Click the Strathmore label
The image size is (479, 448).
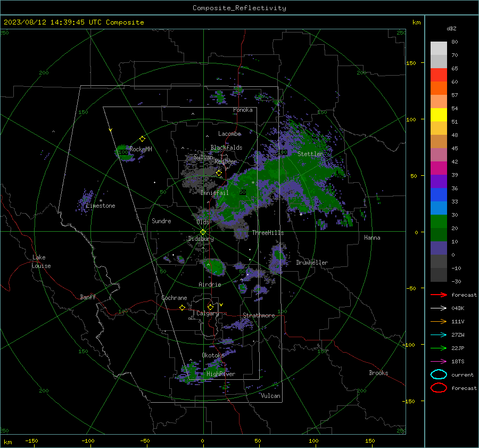point(259,315)
